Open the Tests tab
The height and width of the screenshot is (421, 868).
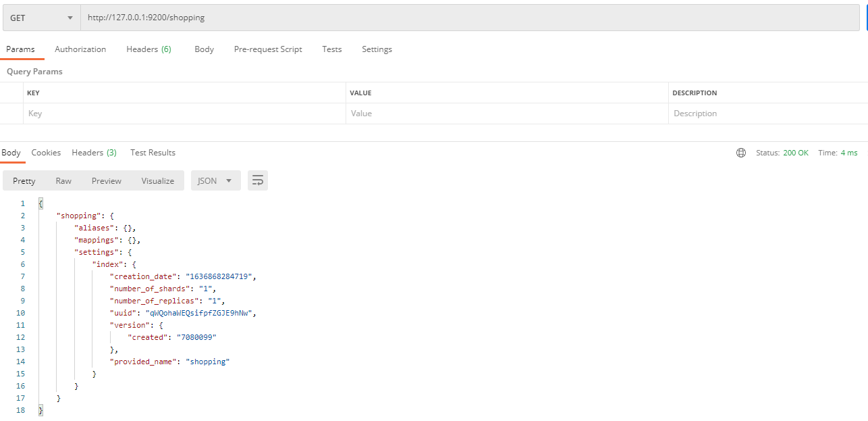point(331,49)
